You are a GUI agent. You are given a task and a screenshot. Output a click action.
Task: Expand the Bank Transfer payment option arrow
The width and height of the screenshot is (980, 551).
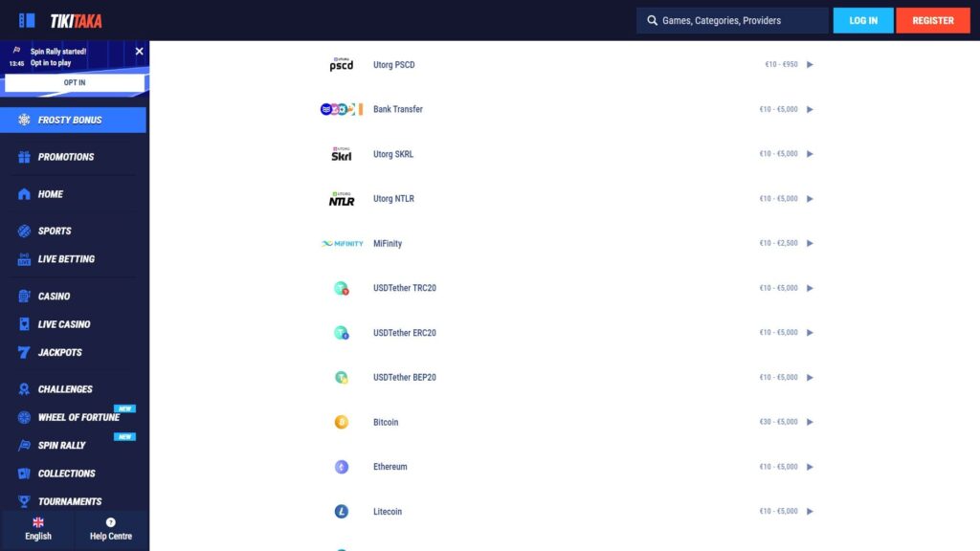811,109
